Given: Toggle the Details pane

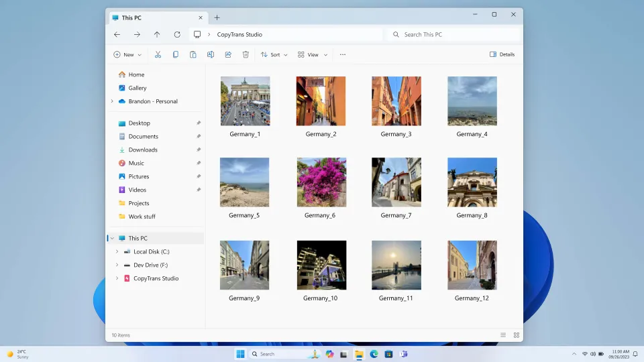Looking at the screenshot, I should tap(502, 54).
